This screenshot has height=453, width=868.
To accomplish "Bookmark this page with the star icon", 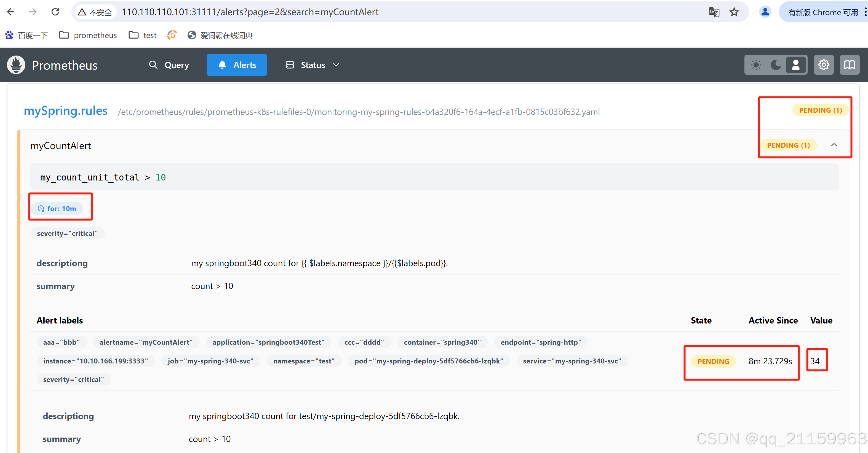I will pyautogui.click(x=734, y=12).
